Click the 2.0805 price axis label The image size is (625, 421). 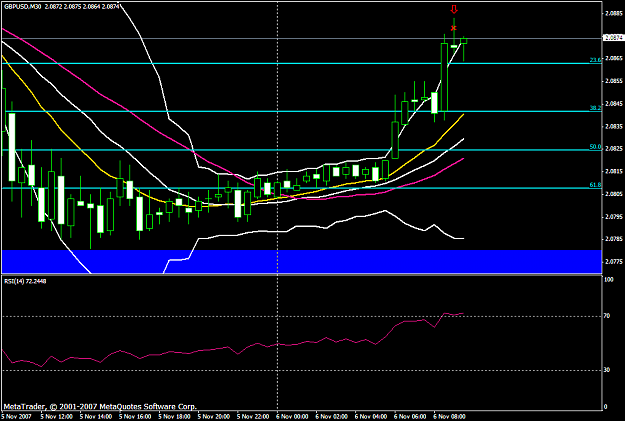click(x=614, y=194)
